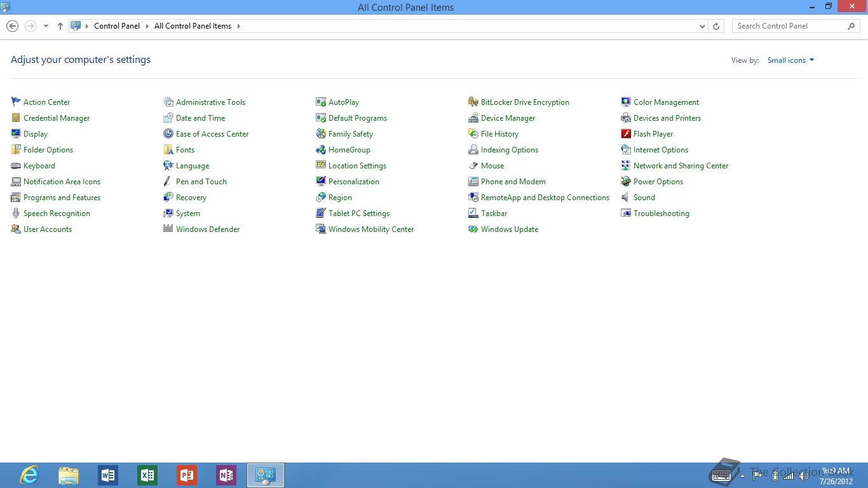The image size is (868, 488).
Task: Expand the address bar history dropdown
Action: pos(702,26)
